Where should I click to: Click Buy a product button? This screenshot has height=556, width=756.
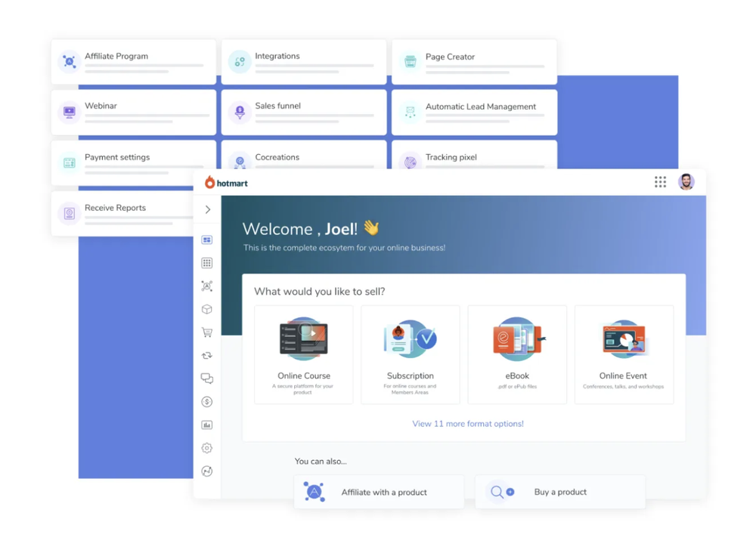tap(560, 492)
